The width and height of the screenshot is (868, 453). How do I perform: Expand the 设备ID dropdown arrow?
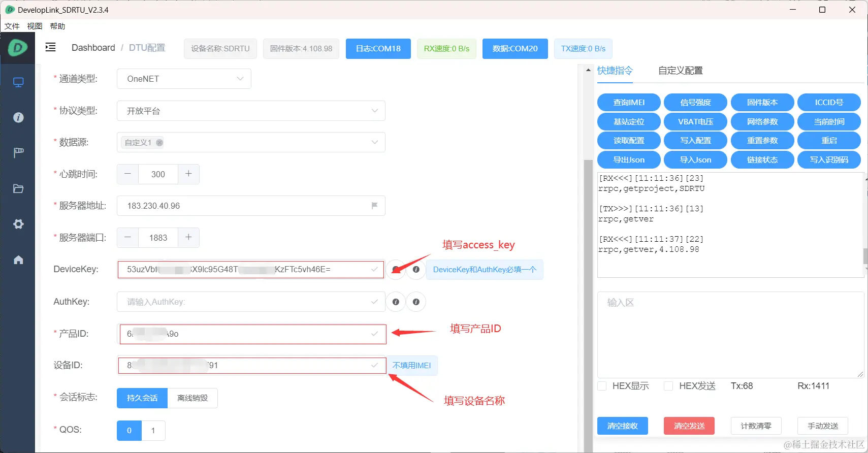click(374, 365)
